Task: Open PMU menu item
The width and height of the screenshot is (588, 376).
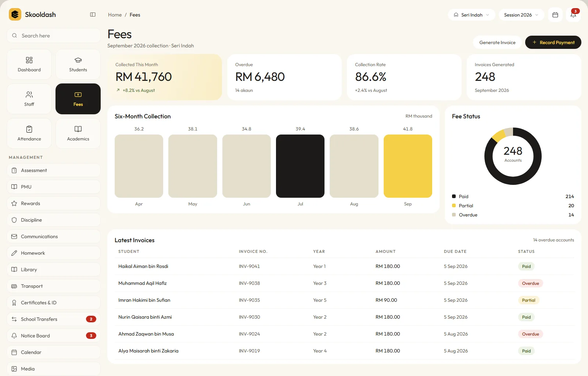Action: coord(54,187)
